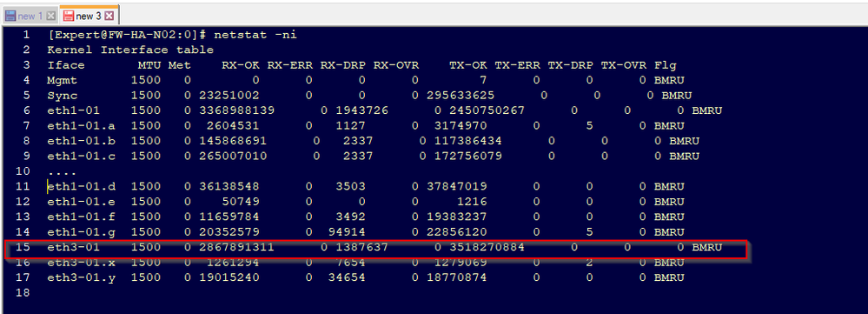Close the new 1 tab
The width and height of the screenshot is (868, 314).
tap(51, 16)
